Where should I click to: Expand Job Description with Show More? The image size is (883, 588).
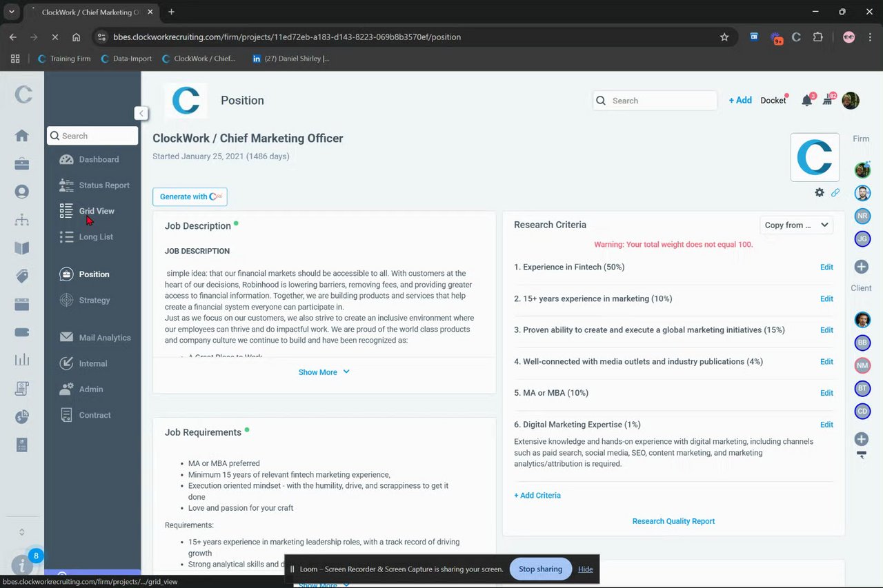click(x=324, y=372)
